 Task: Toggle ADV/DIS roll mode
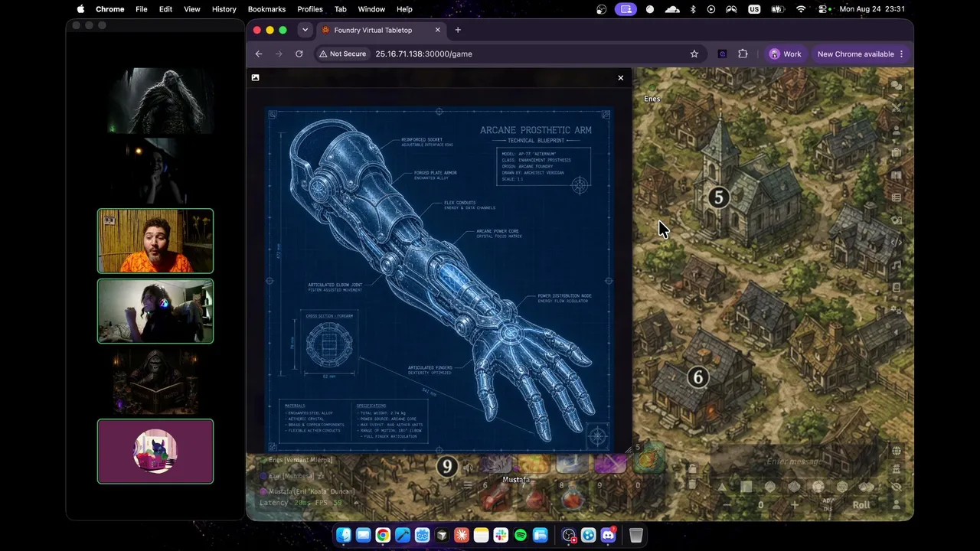(828, 504)
